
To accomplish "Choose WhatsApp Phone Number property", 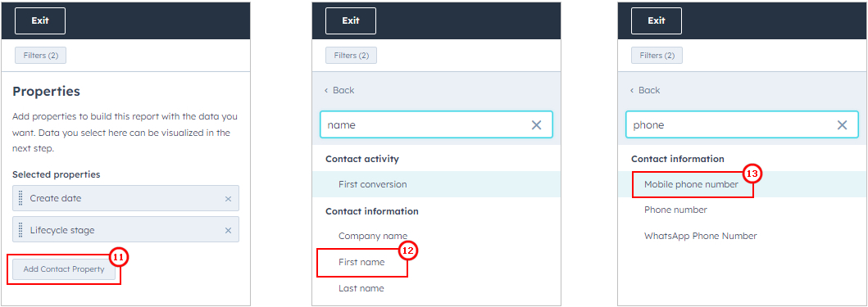I will click(x=700, y=236).
